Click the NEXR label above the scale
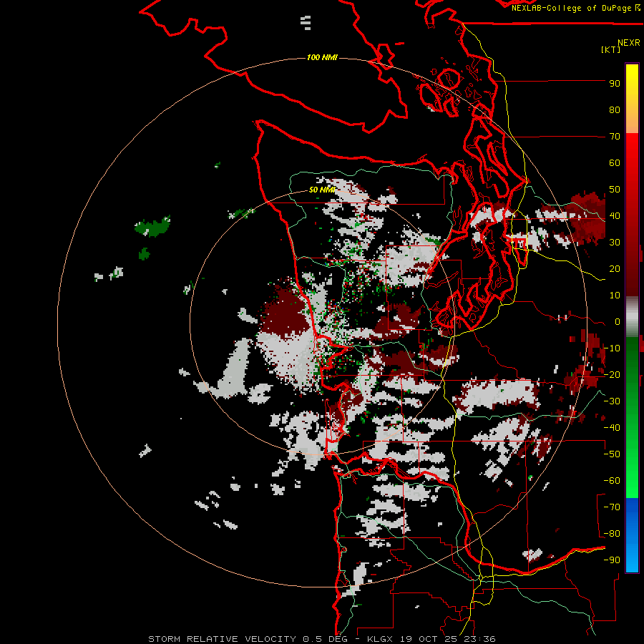 (x=629, y=43)
